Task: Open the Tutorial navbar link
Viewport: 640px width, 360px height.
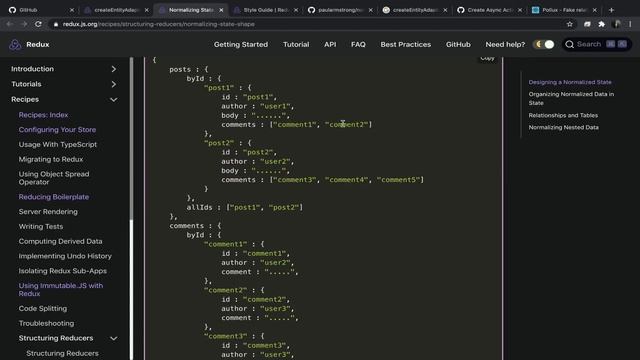Action: [296, 44]
